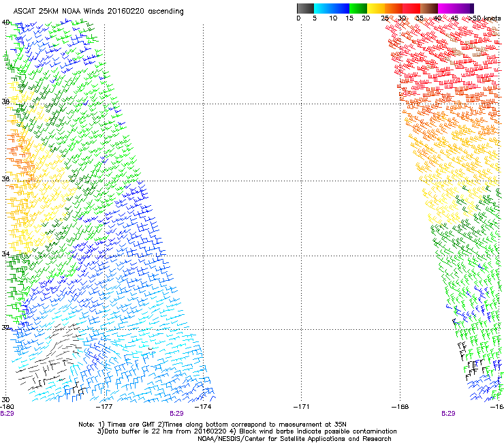The width and height of the screenshot is (504, 443).
Task: Click the cyan-blue 5-15 knots color segment
Action: click(332, 8)
